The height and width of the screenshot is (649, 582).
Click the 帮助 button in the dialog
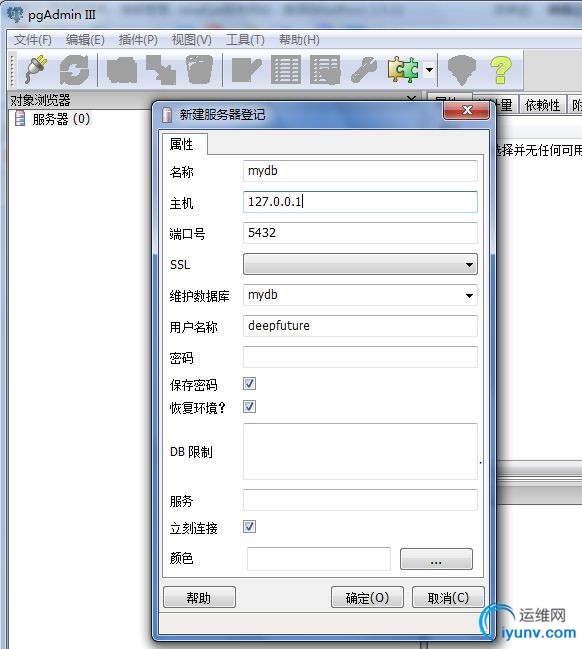coord(199,597)
